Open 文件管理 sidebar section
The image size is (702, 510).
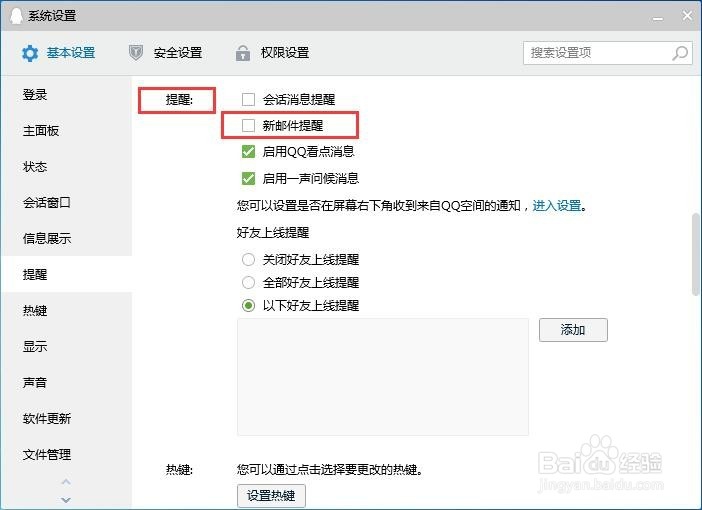pyautogui.click(x=66, y=454)
